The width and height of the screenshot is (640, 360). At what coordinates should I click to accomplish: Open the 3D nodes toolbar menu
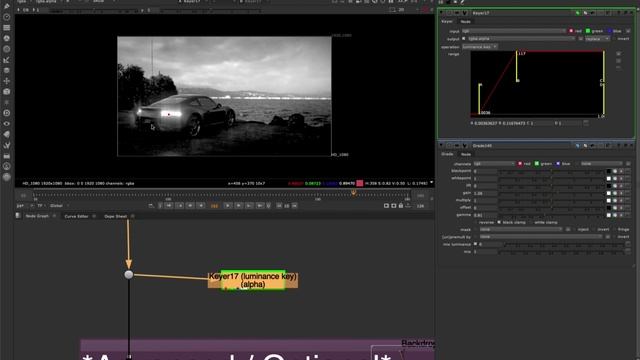[7, 92]
